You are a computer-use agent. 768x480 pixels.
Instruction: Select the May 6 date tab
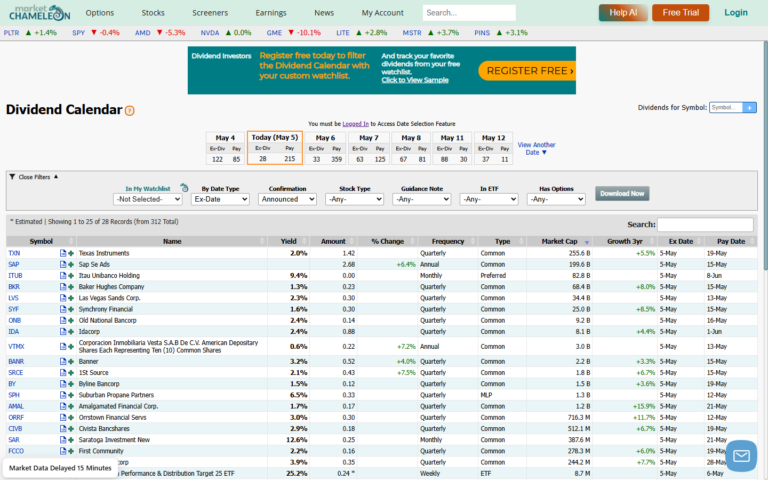point(326,148)
